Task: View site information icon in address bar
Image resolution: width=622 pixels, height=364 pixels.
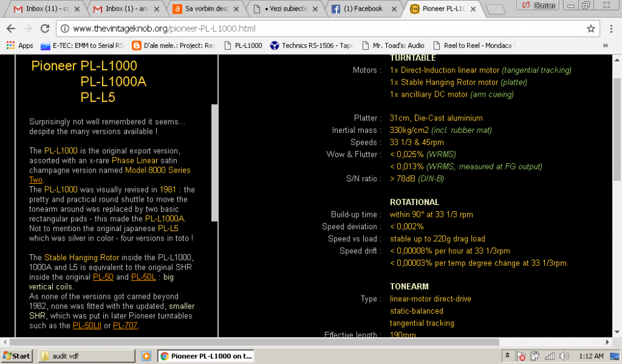Action: 65,29
